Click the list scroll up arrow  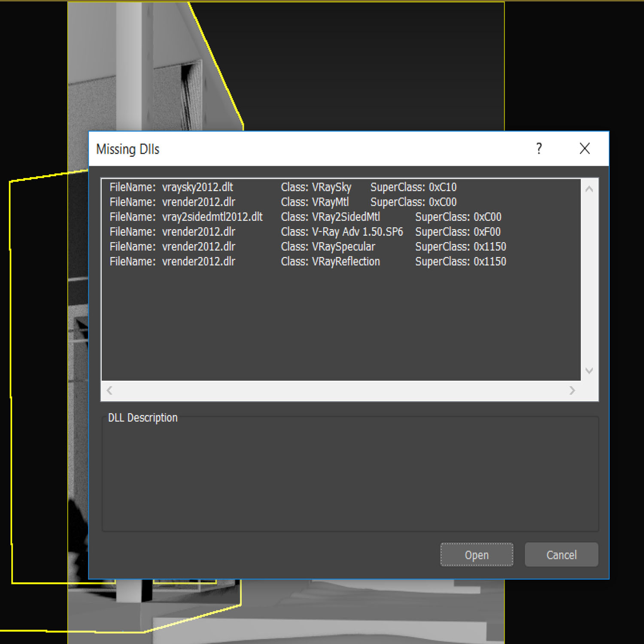(x=589, y=189)
